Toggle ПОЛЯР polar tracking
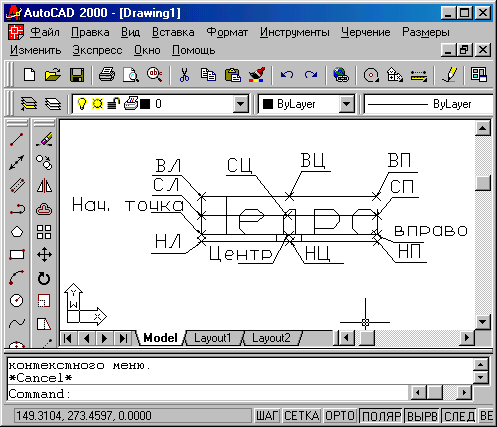Viewport: 497px width, 427px height. coord(381,416)
